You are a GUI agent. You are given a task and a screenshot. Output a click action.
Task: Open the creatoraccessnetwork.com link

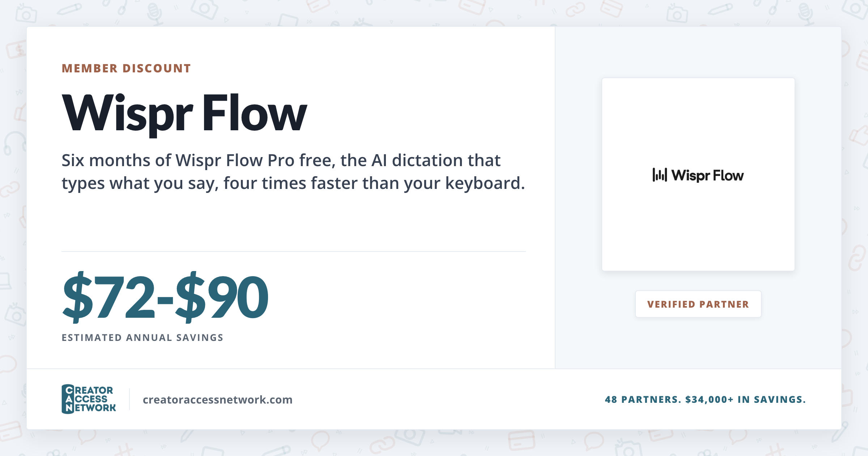point(217,400)
